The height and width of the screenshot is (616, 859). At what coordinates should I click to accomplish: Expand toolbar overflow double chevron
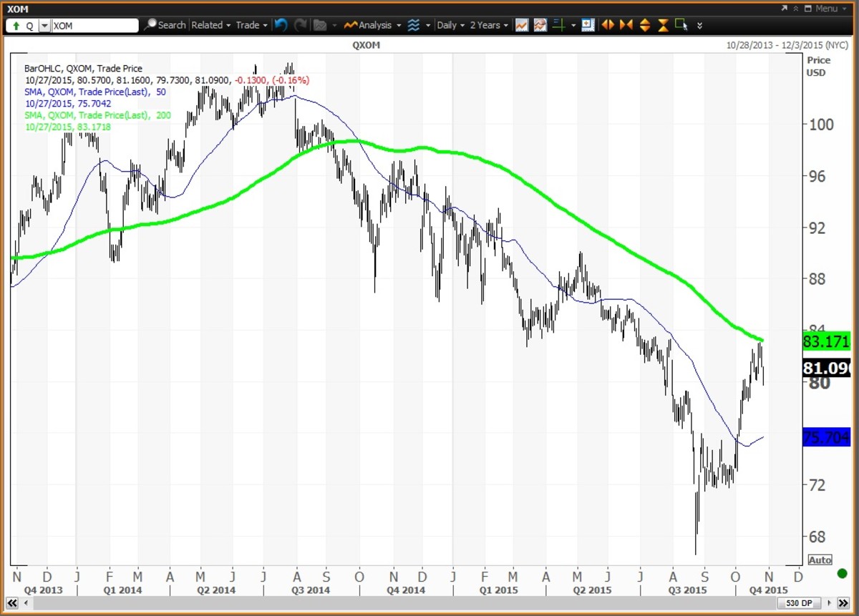point(700,25)
